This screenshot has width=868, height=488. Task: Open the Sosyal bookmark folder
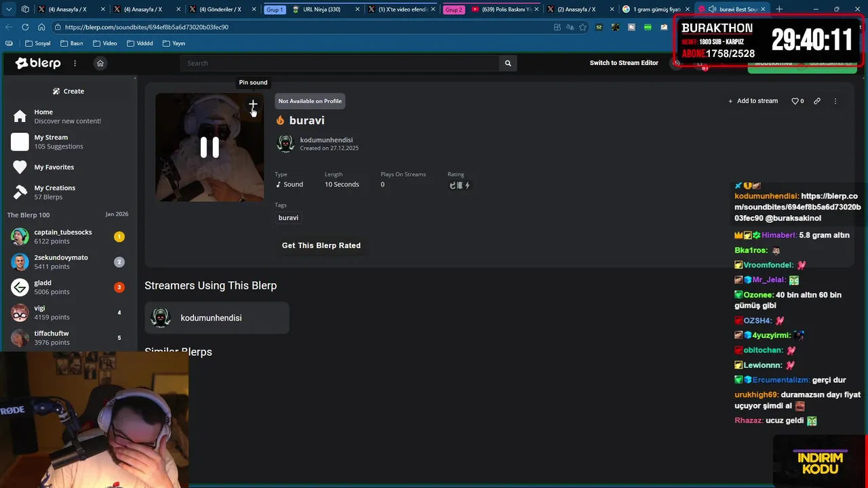pyautogui.click(x=37, y=43)
